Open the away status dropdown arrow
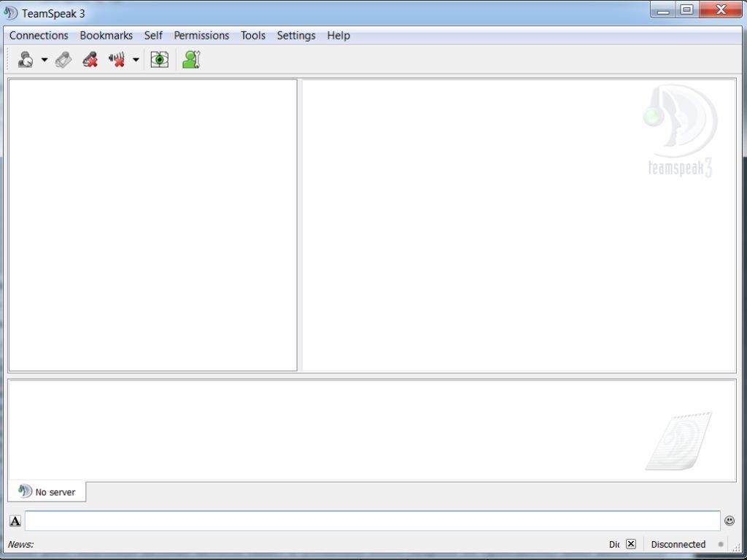Screen dimensions: 747x560 (x=44, y=60)
